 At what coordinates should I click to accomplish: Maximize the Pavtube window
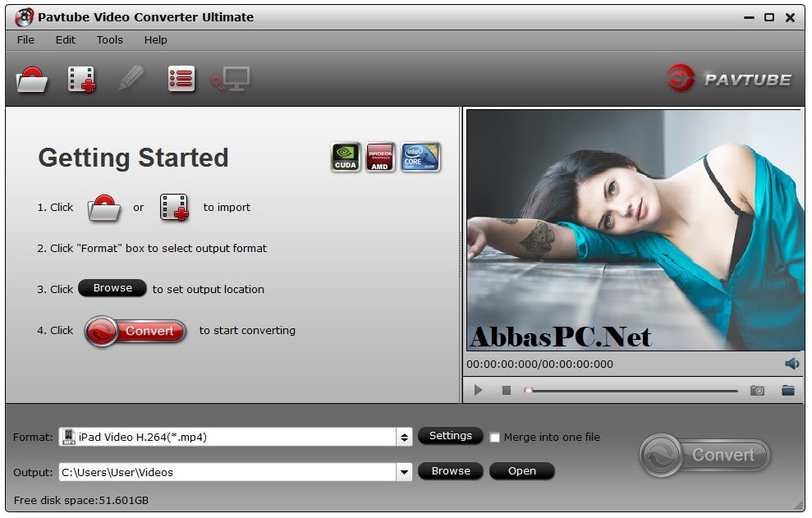point(769,17)
